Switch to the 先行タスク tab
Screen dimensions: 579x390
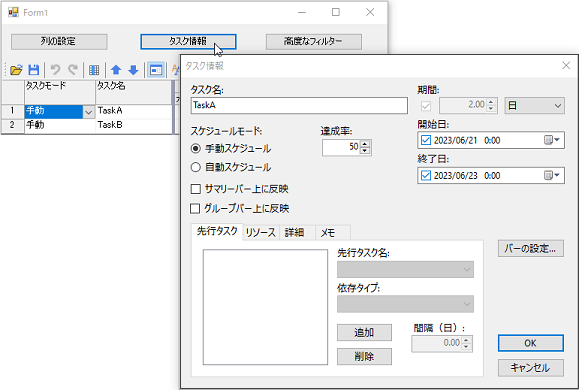pyautogui.click(x=217, y=232)
